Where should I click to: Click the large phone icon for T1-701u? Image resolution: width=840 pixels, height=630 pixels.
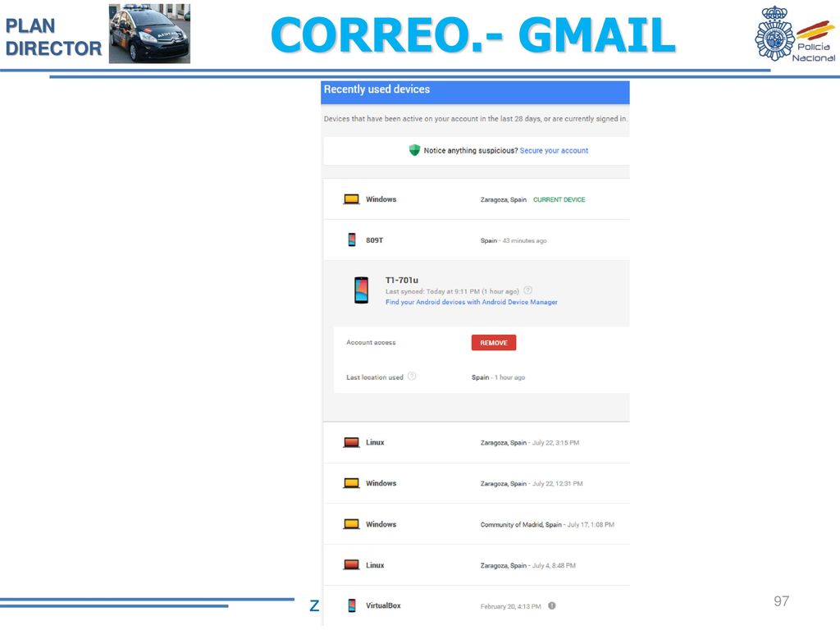[x=362, y=290]
